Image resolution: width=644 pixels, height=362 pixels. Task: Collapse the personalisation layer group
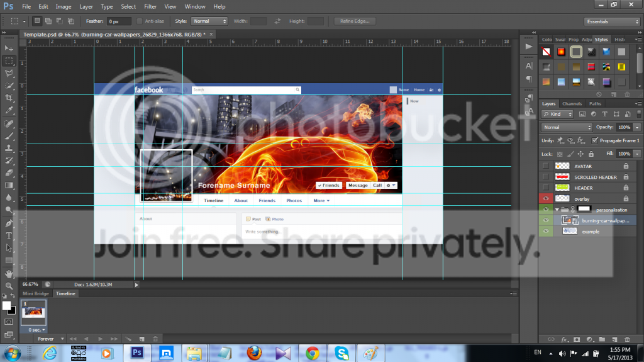pos(557,210)
